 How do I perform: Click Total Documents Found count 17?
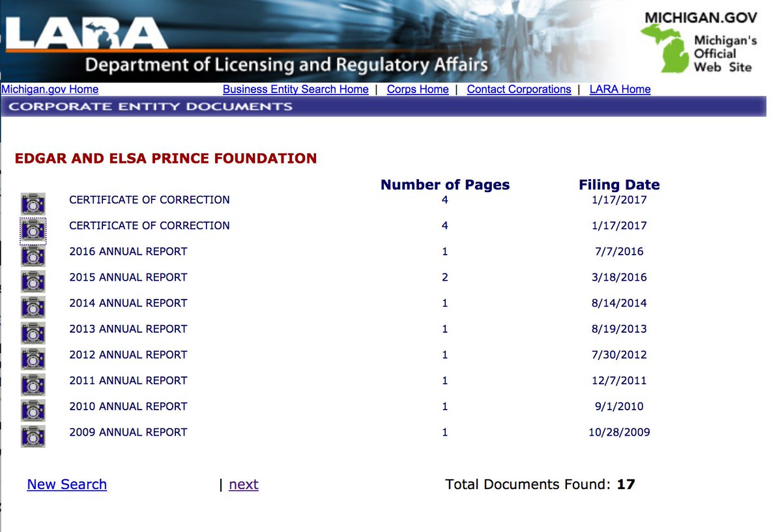[626, 484]
